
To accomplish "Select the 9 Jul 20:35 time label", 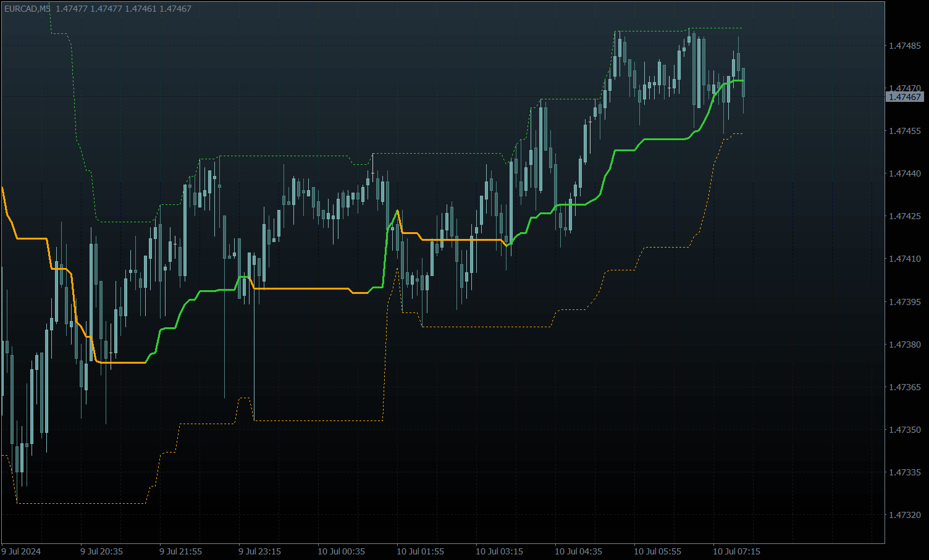I will 101,551.
